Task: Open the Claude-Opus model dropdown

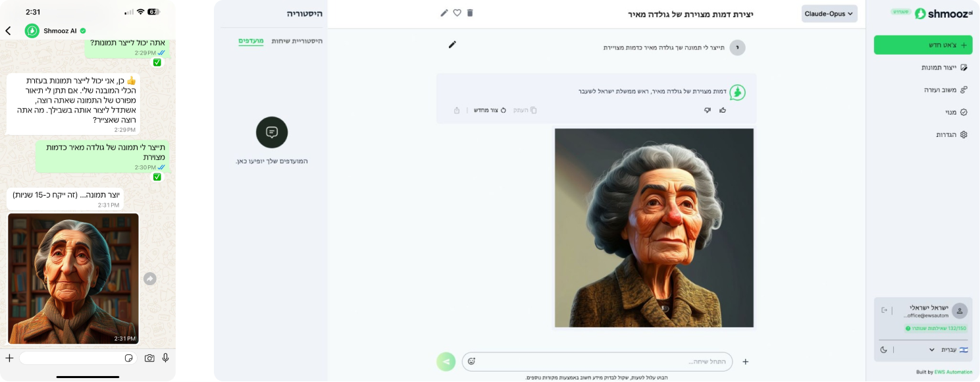Action: click(829, 14)
